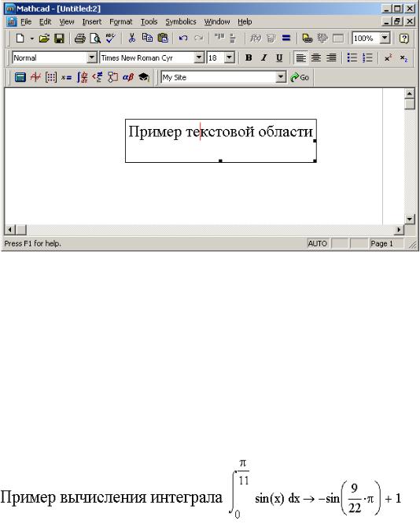Click the Open file icon

pyautogui.click(x=44, y=39)
